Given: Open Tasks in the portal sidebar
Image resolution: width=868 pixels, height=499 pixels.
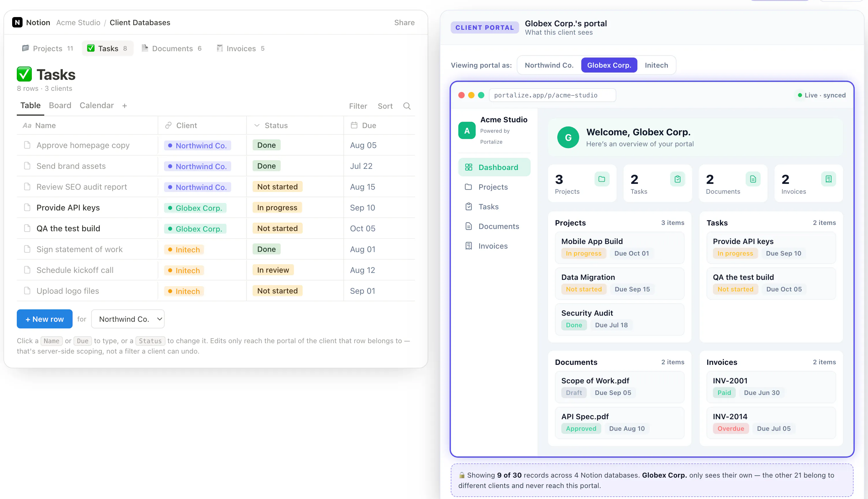Looking at the screenshot, I should click(494, 207).
